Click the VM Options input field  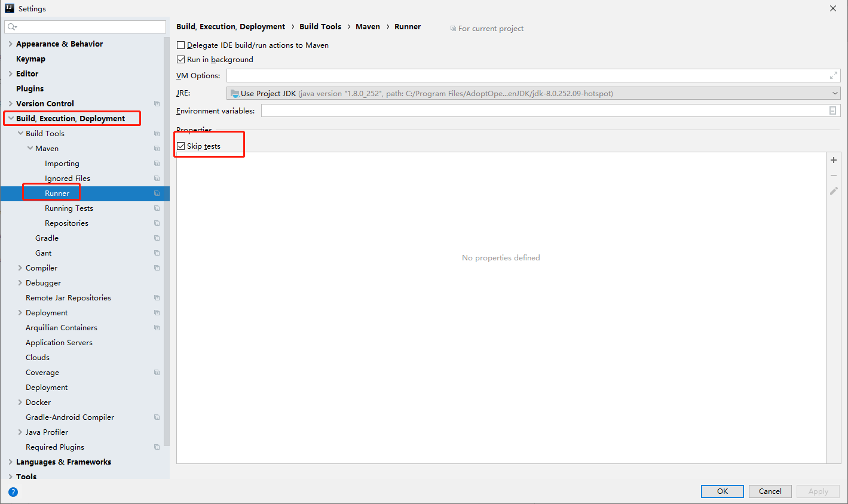coord(533,75)
